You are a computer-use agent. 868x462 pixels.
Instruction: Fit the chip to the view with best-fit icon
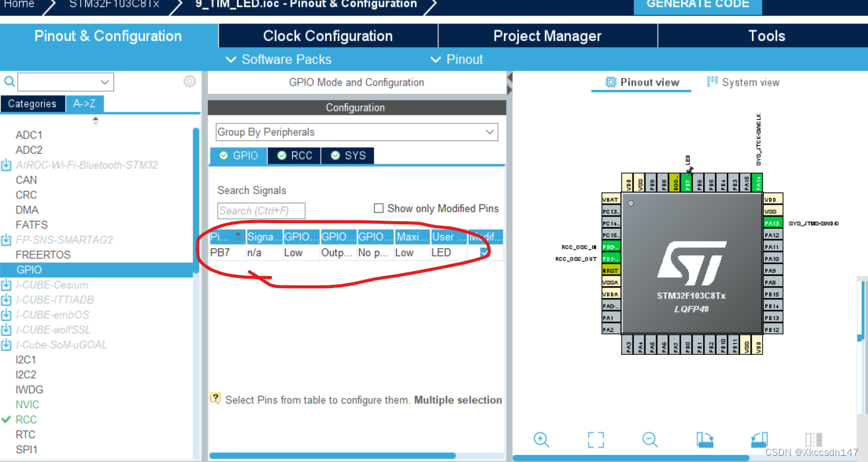click(596, 440)
